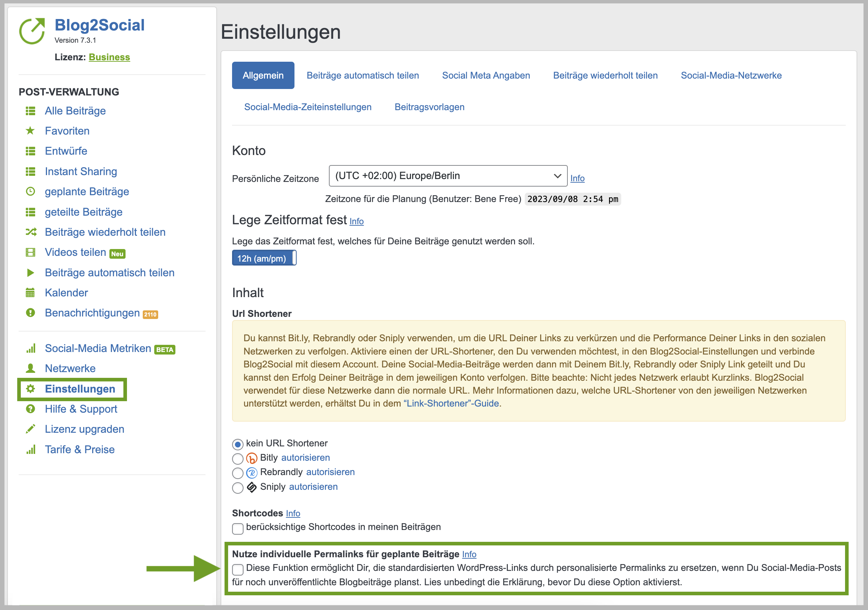Image resolution: width=868 pixels, height=610 pixels.
Task: Click the Business license link
Action: (x=109, y=57)
